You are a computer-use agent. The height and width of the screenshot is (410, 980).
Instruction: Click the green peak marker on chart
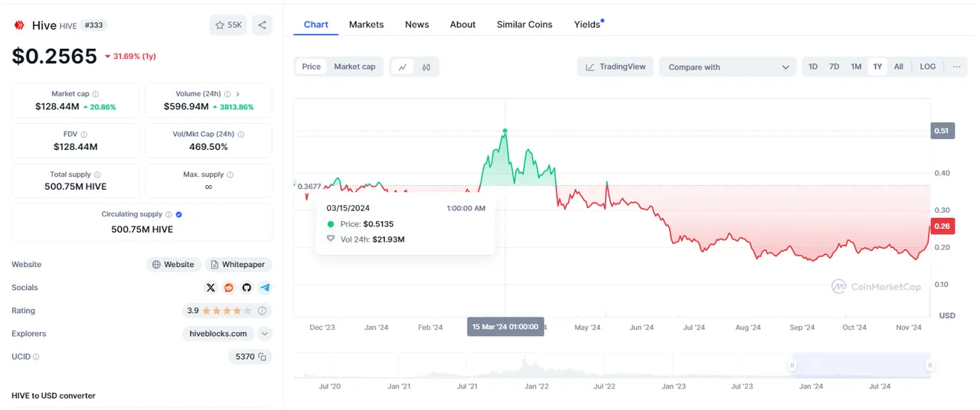pos(505,131)
